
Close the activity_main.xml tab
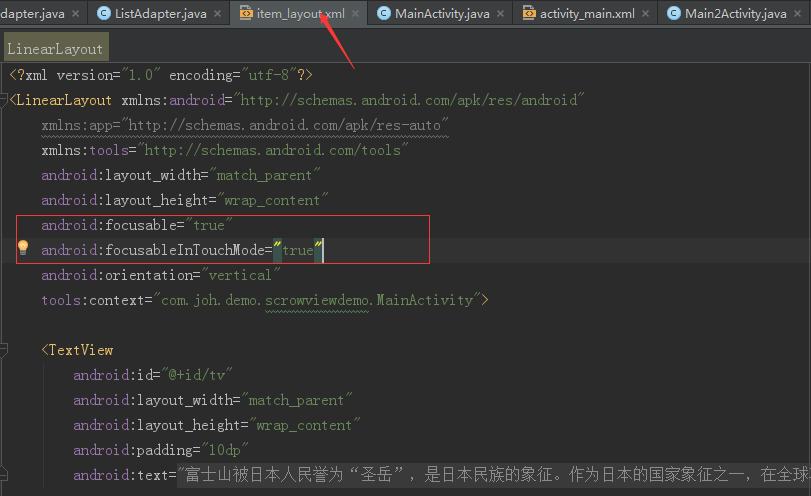[645, 14]
